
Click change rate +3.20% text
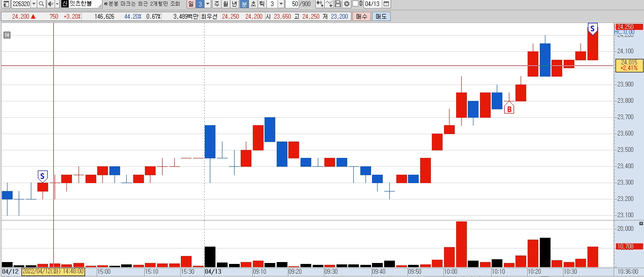tap(72, 16)
